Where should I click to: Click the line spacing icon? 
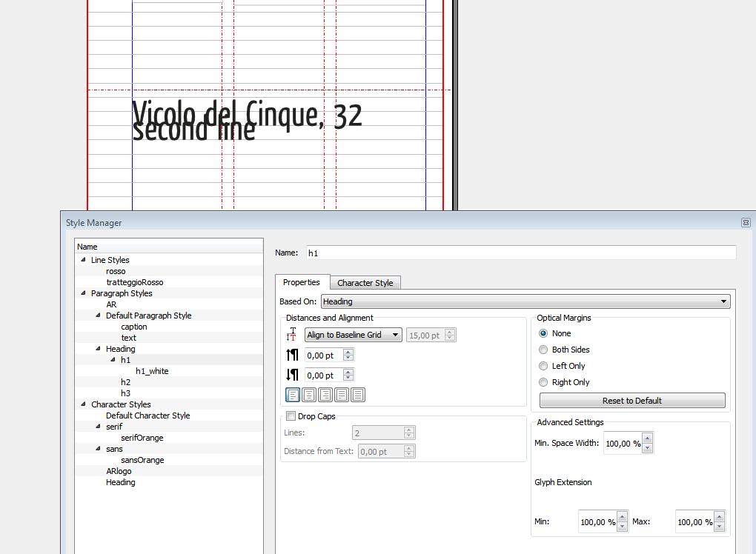[x=292, y=336]
